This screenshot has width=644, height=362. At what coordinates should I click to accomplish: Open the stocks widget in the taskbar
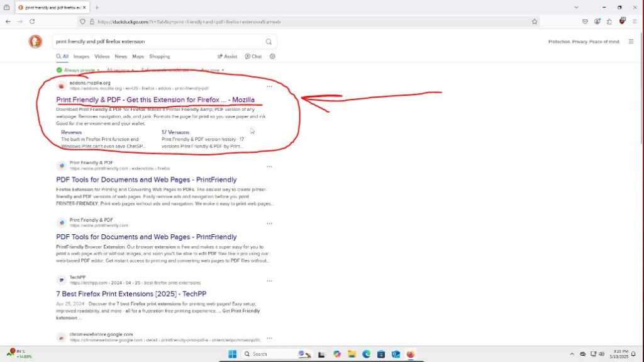(19, 353)
